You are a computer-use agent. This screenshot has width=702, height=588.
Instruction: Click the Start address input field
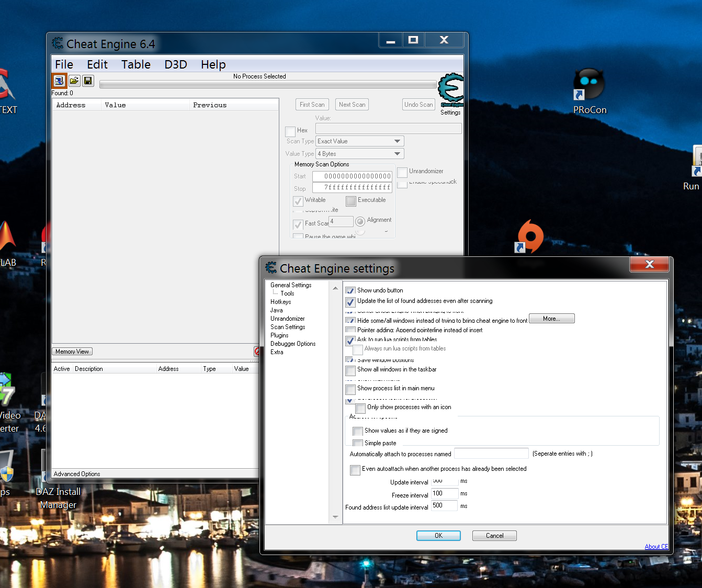[x=352, y=176]
